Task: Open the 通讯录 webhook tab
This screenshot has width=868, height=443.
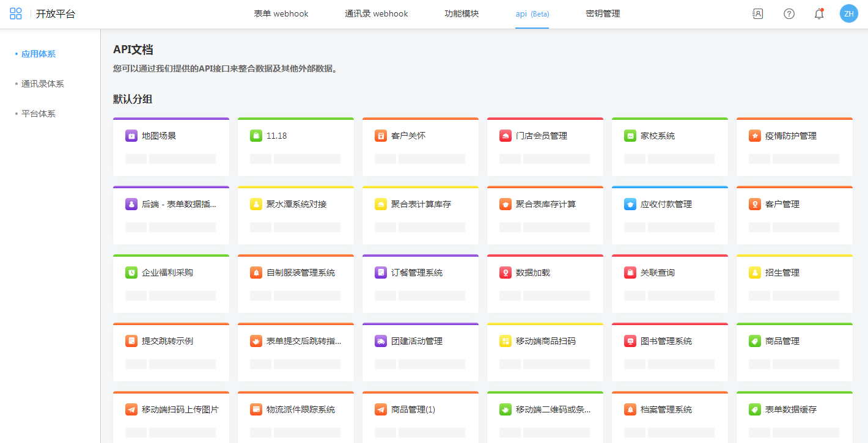Action: click(376, 13)
